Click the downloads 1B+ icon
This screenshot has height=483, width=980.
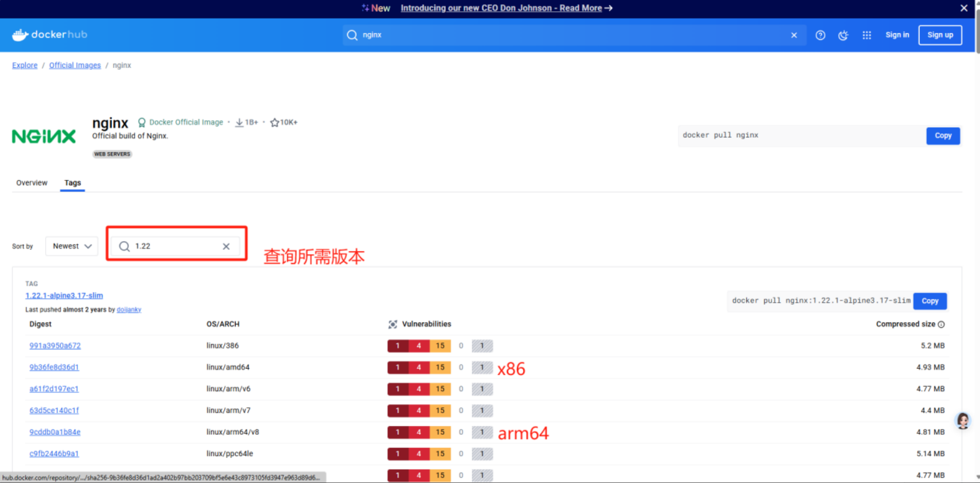click(239, 122)
